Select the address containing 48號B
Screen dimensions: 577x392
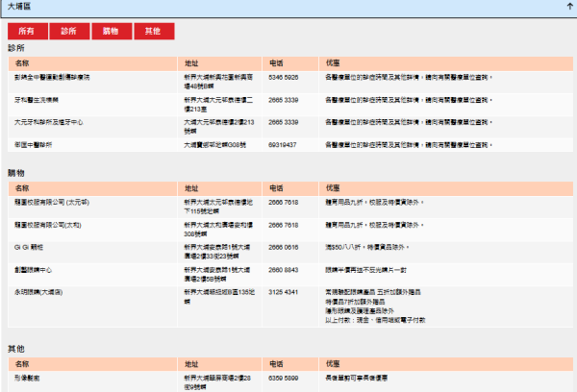click(218, 82)
